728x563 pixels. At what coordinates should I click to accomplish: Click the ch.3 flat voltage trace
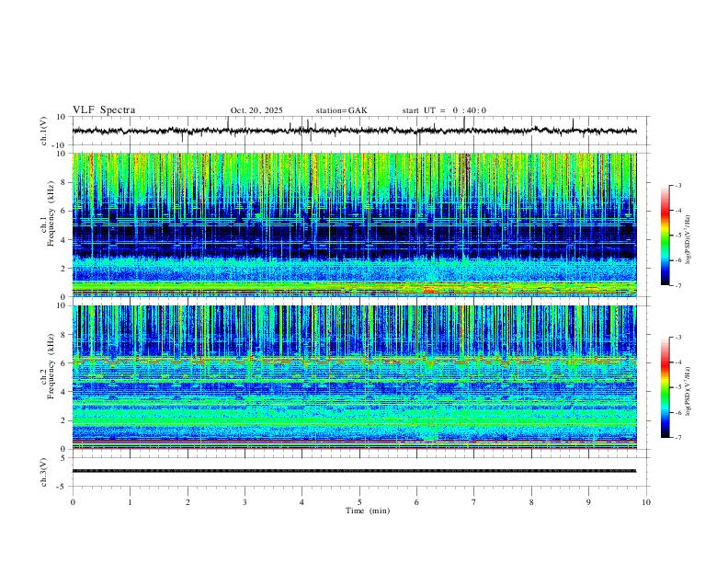tap(354, 471)
